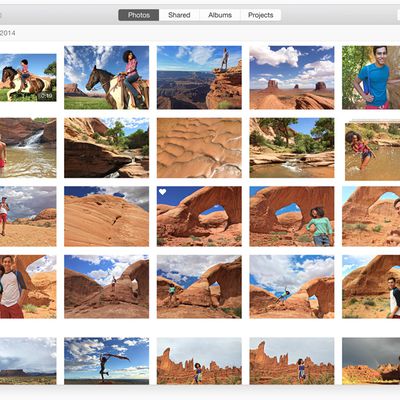Image resolution: width=400 pixels, height=400 pixels.
Task: Switch to the Shared tab
Action: coord(179,15)
